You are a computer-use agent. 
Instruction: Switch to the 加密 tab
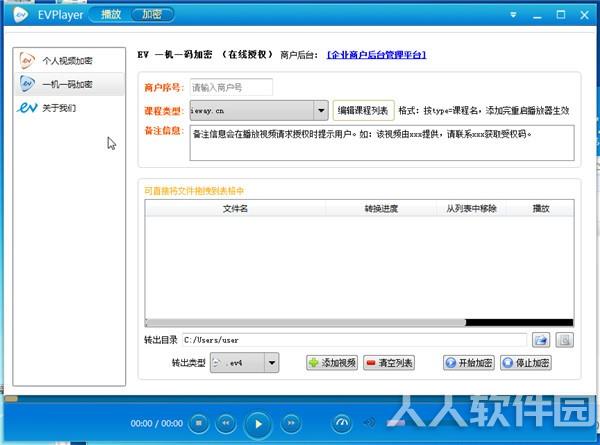152,15
